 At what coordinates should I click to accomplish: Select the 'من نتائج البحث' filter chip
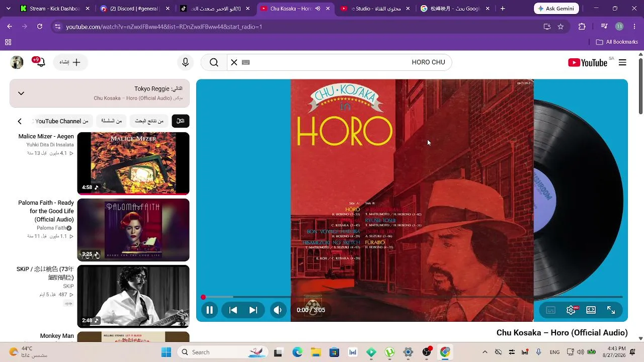tap(149, 121)
